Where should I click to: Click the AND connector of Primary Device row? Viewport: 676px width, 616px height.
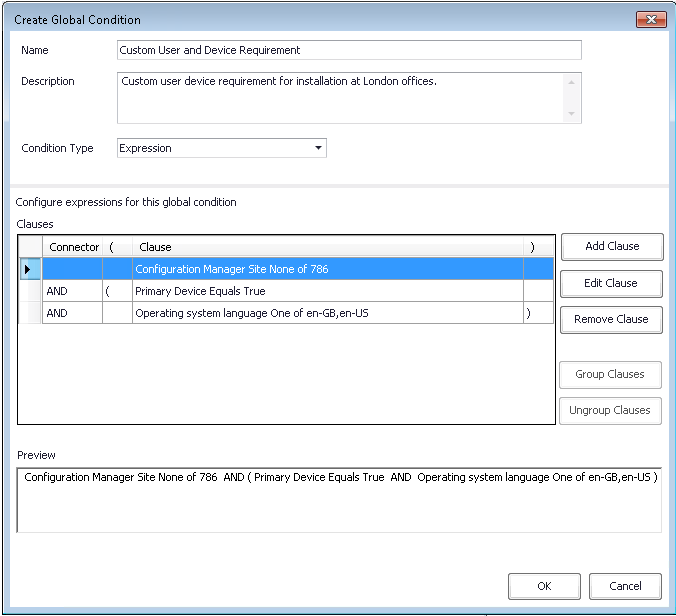(x=72, y=291)
